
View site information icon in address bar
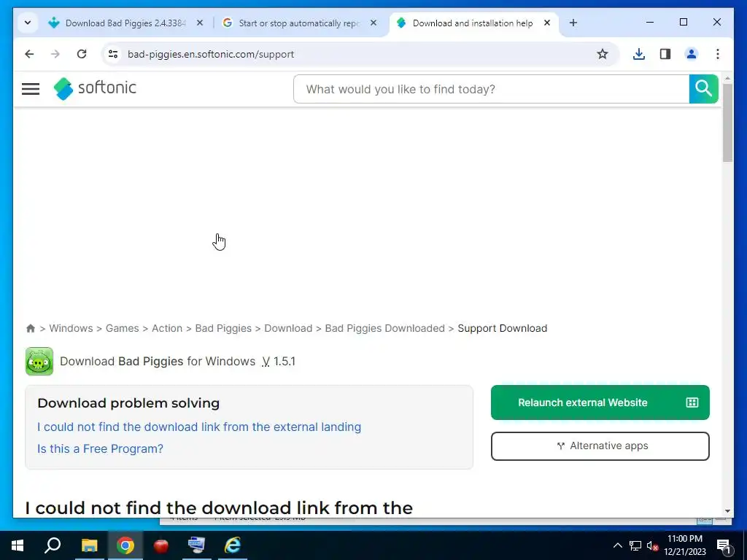point(113,54)
